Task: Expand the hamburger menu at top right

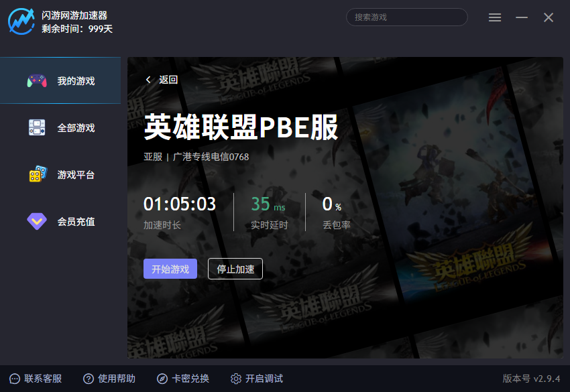Action: click(495, 17)
